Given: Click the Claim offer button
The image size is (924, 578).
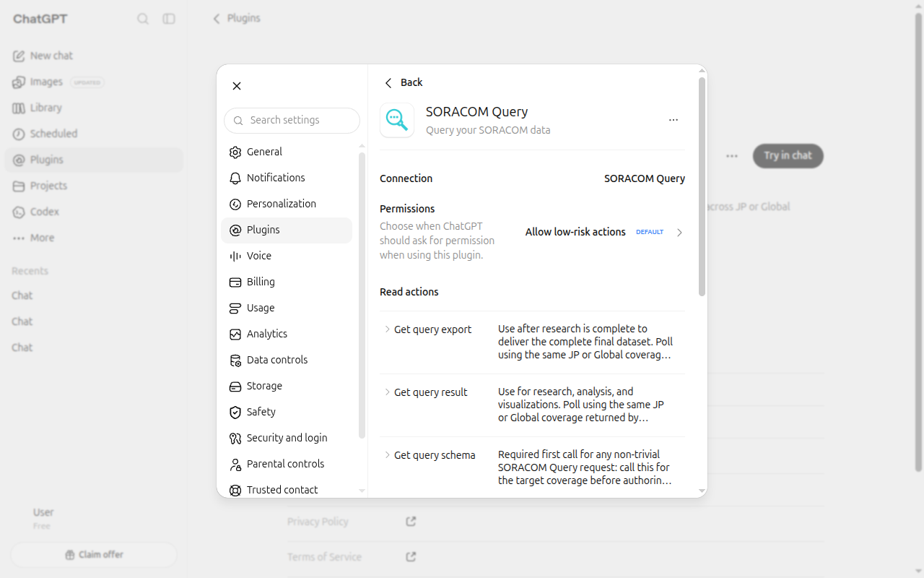Looking at the screenshot, I should click(94, 555).
